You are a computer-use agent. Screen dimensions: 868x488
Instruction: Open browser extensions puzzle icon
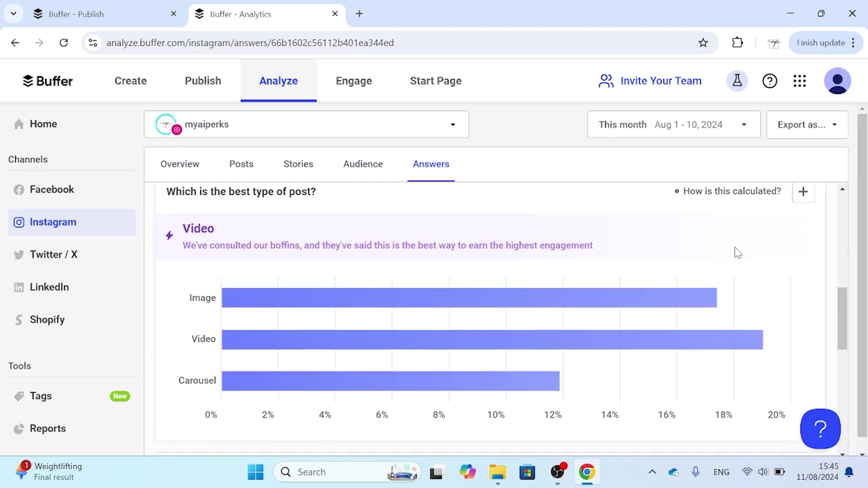coord(737,42)
